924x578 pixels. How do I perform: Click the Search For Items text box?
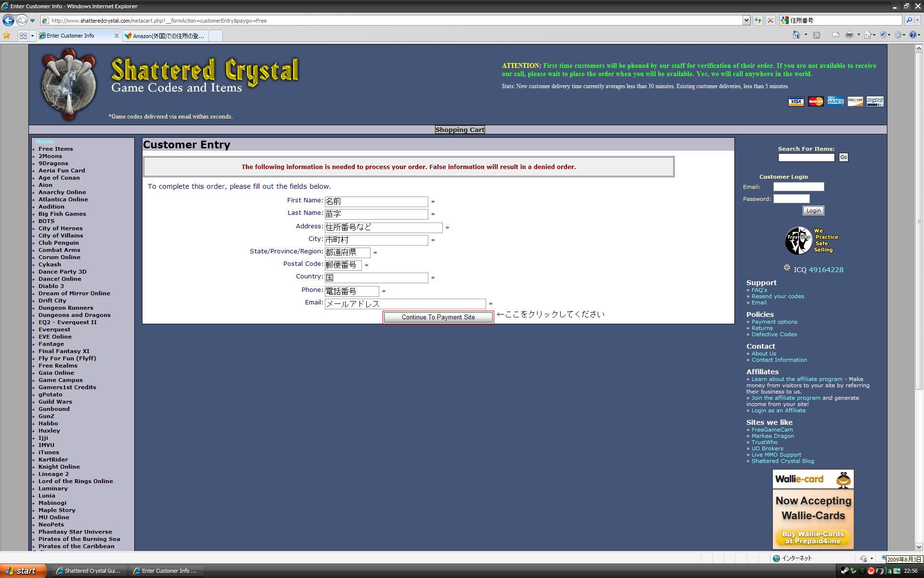[x=806, y=157]
